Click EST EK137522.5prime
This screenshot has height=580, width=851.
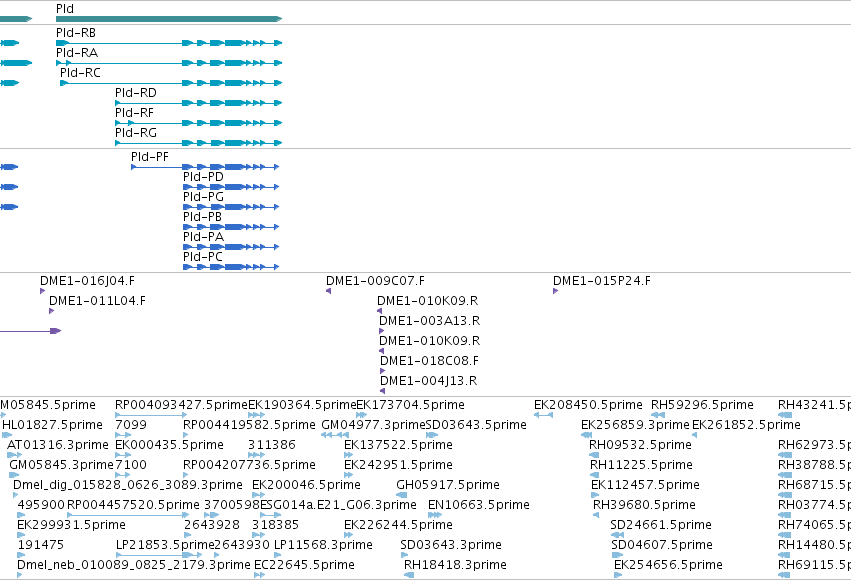(398, 446)
